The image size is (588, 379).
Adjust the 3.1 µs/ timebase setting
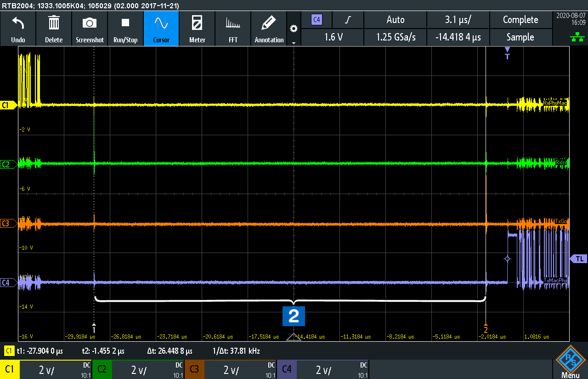(458, 20)
